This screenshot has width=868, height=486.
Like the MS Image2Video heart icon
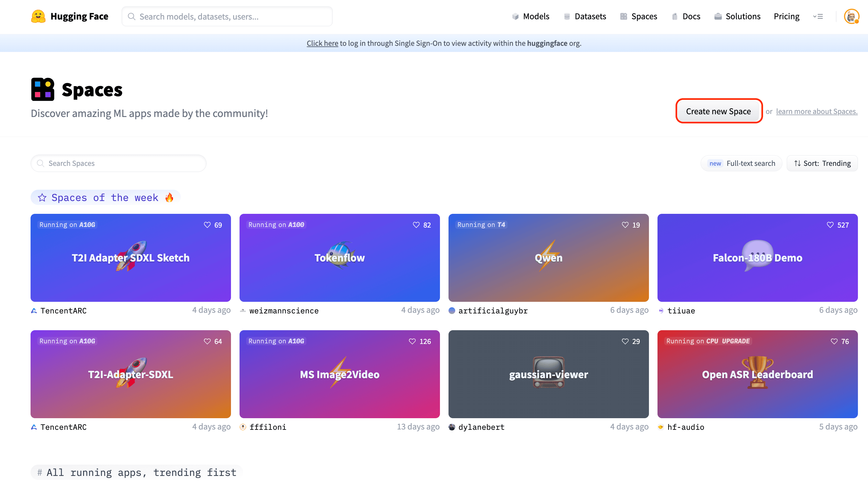(x=412, y=341)
